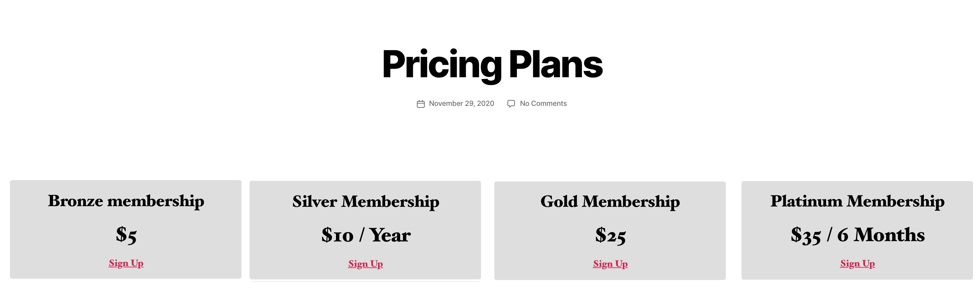Click the Bronze membership heading
Screen dimensions: 980x305
(x=126, y=201)
